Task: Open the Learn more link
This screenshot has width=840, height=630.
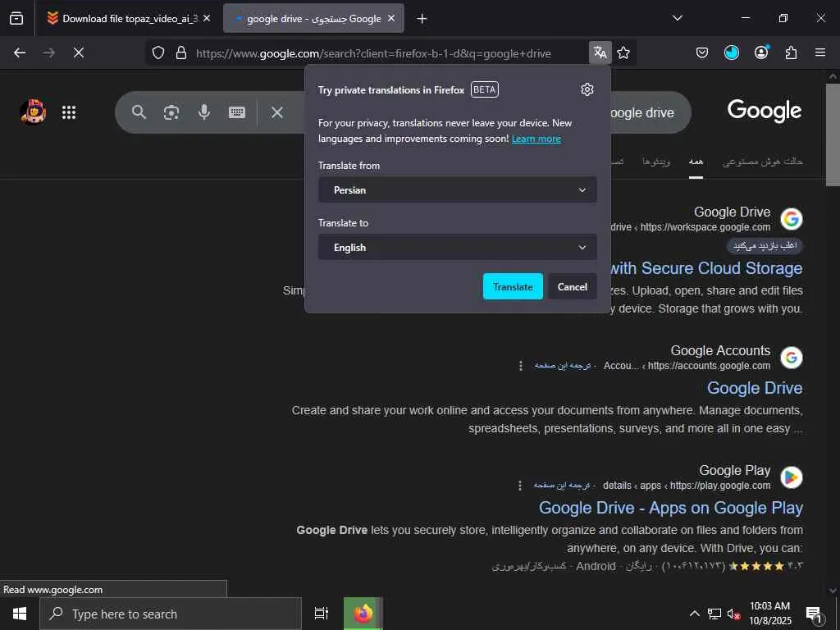Action: pos(536,139)
